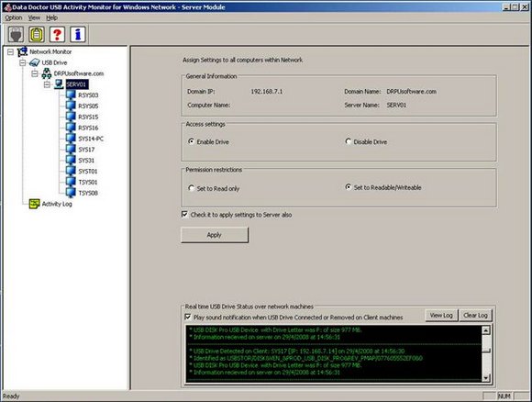Screen dimensions: 532x402
Task: Click the View Log button
Action: click(x=441, y=316)
